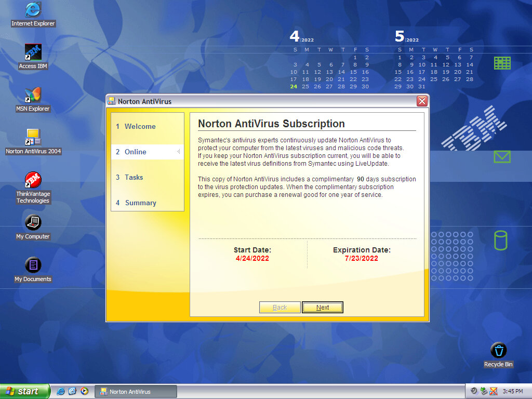Close the Norton AntiVirus window
This screenshot has width=532, height=399.
coord(422,101)
